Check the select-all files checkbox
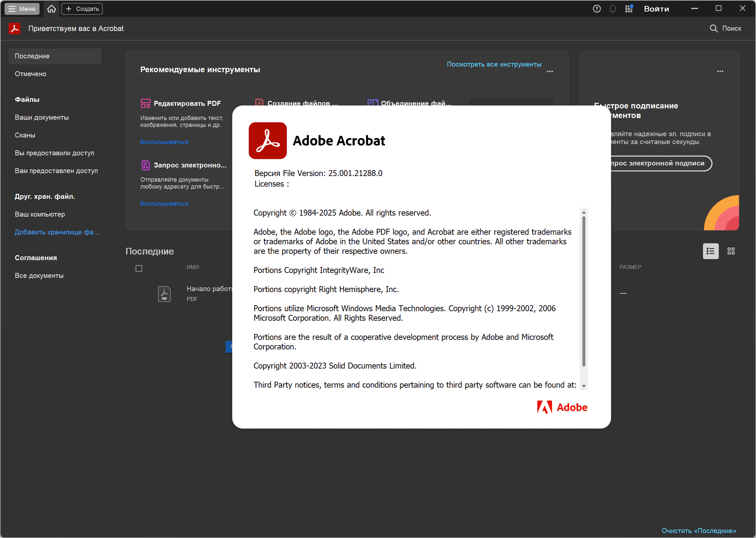This screenshot has height=538, width=756. 139,268
